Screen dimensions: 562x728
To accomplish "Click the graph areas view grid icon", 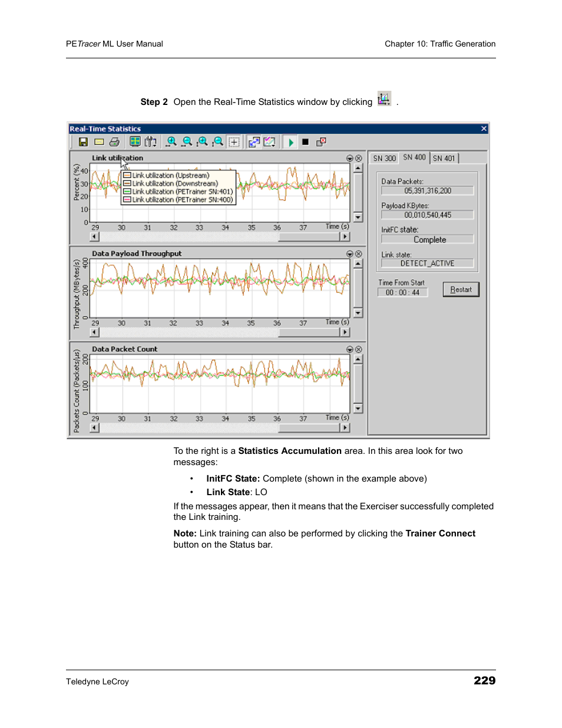I will [x=135, y=141].
